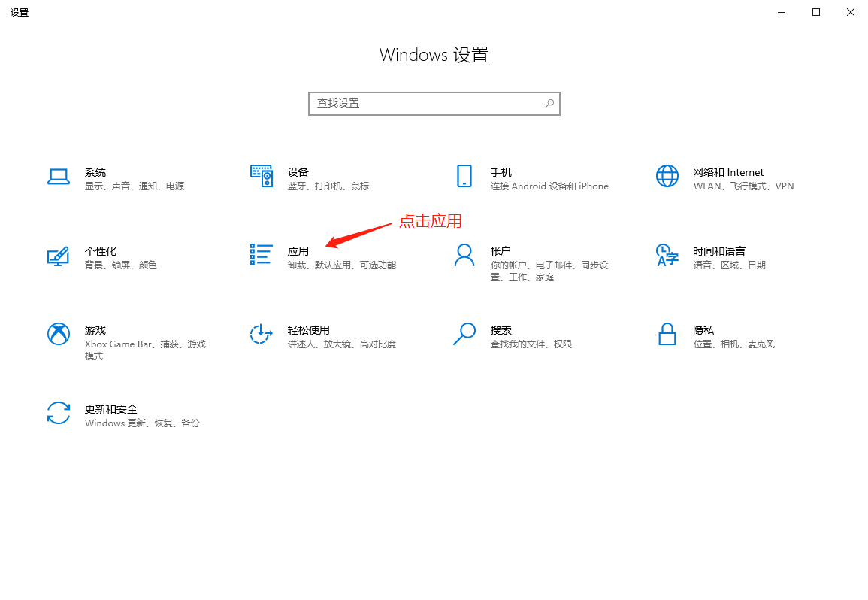Choose 轻松使用 title
The width and height of the screenshot is (868, 600).
pyautogui.click(x=308, y=330)
